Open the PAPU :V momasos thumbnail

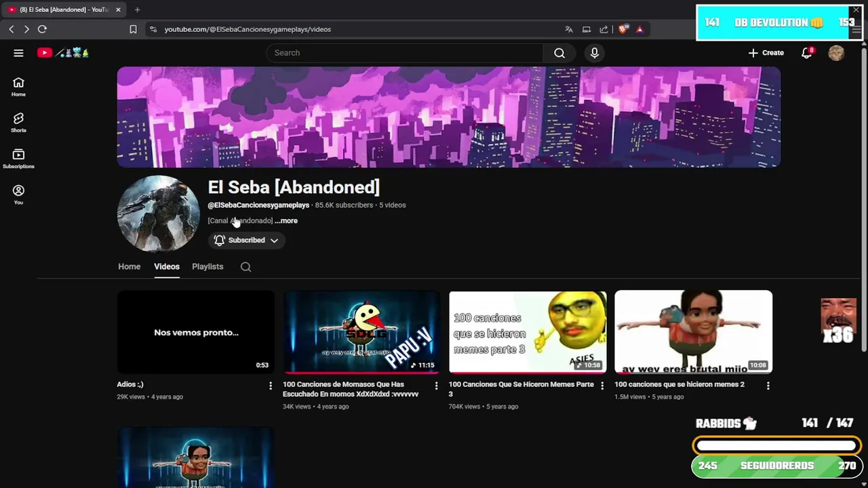(x=361, y=332)
